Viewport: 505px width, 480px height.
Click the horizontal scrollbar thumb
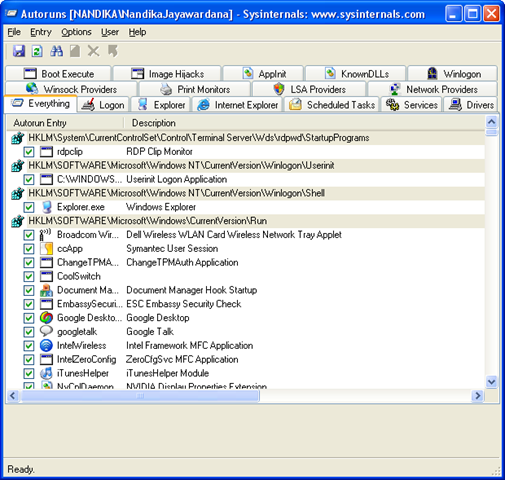[x=140, y=396]
